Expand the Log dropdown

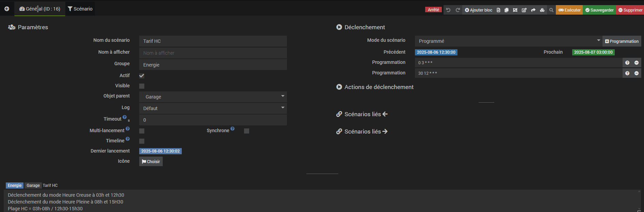pyautogui.click(x=213, y=108)
